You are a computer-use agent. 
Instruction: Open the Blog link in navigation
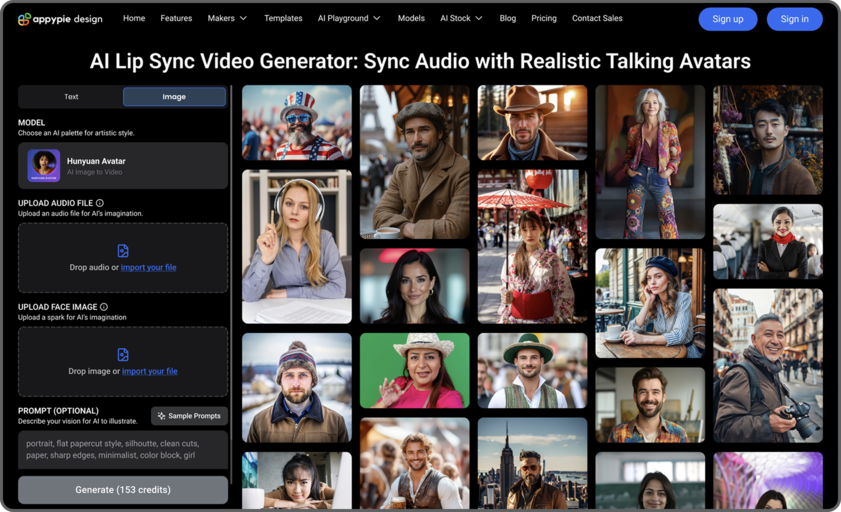(508, 18)
